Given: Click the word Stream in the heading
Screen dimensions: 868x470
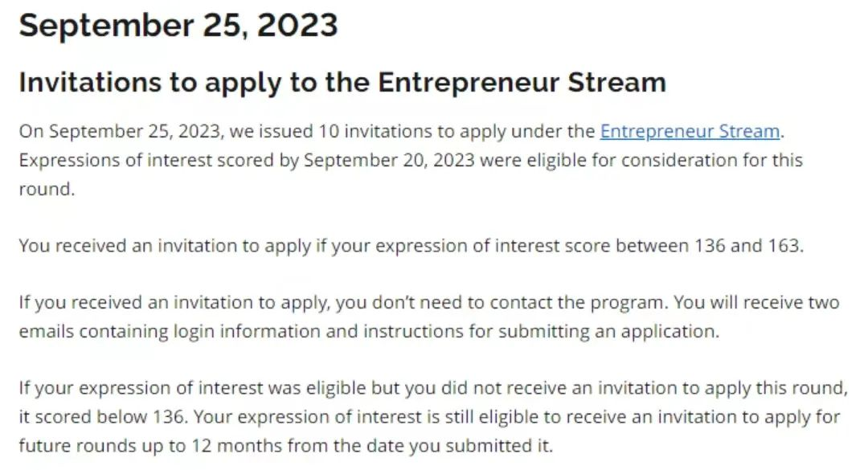Looking at the screenshot, I should [x=616, y=82].
